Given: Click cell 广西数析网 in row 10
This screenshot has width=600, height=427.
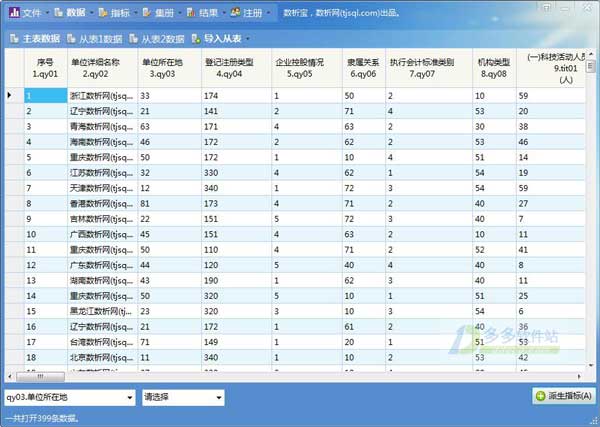Looking at the screenshot, I should 102,234.
